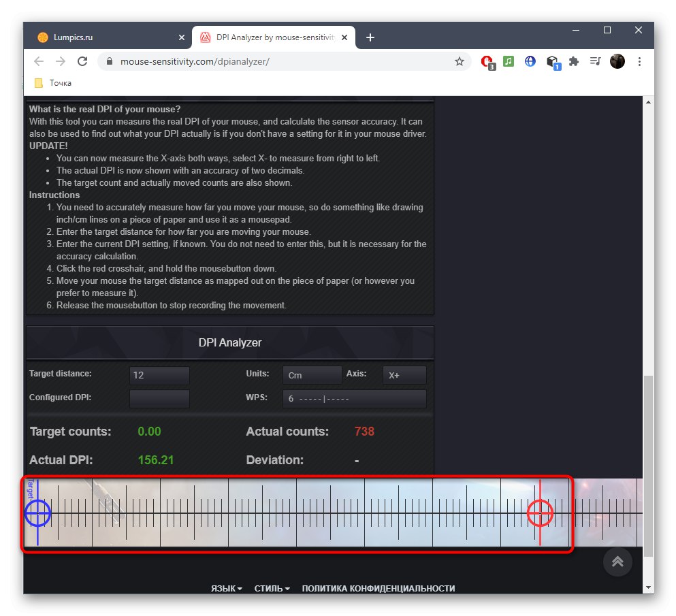The image size is (676, 616).
Task: Close the DPI Analyzer tab
Action: tap(344, 37)
